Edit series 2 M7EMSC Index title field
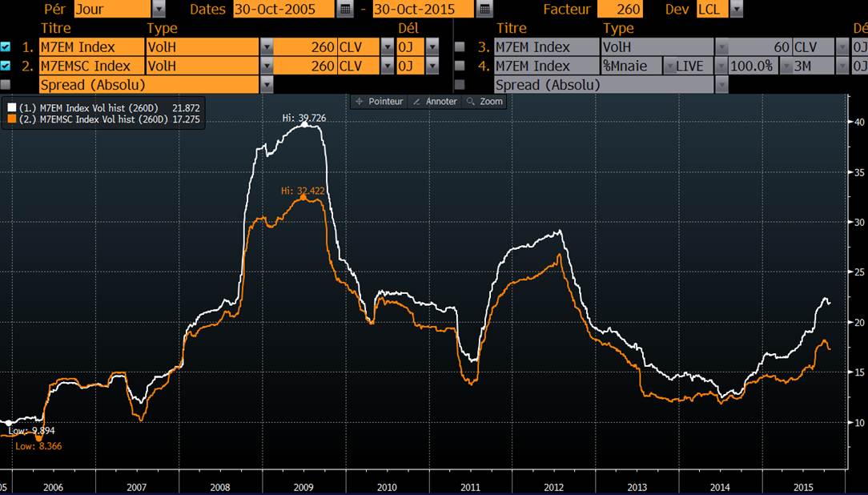868x495 pixels. (x=91, y=66)
